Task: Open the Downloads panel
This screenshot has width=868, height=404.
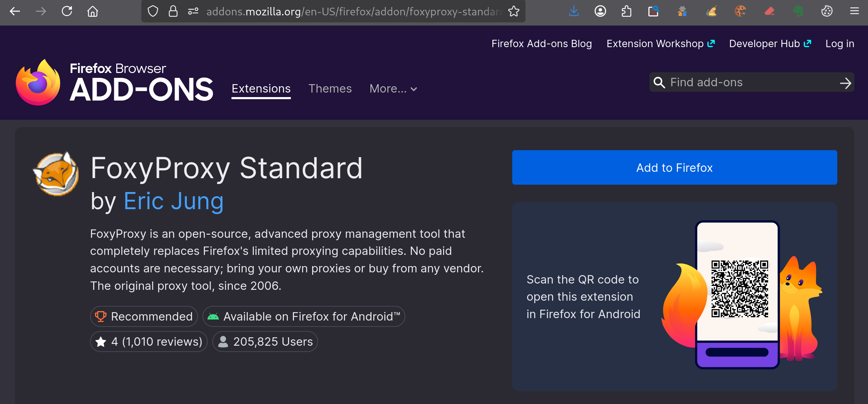Action: click(x=574, y=12)
